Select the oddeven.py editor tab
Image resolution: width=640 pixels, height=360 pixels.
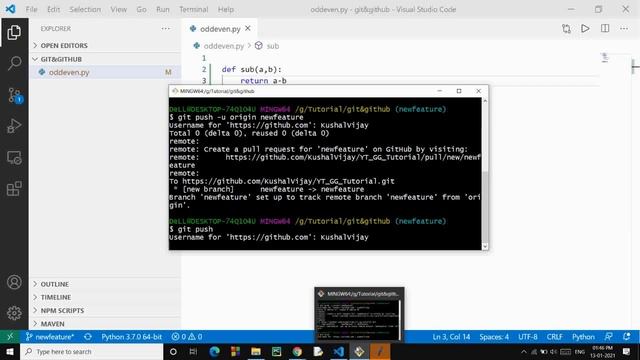coord(220,29)
